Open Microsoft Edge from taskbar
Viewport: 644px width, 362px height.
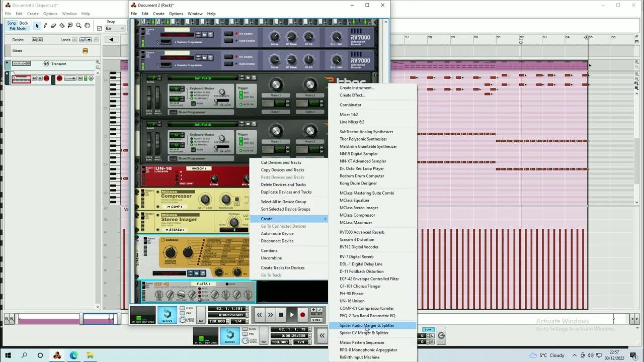coord(74,355)
